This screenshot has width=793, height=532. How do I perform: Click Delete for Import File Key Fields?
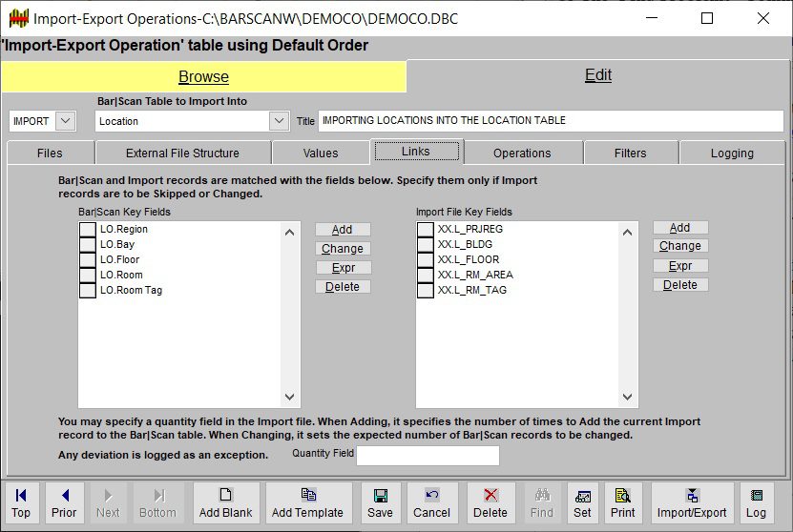pos(680,285)
